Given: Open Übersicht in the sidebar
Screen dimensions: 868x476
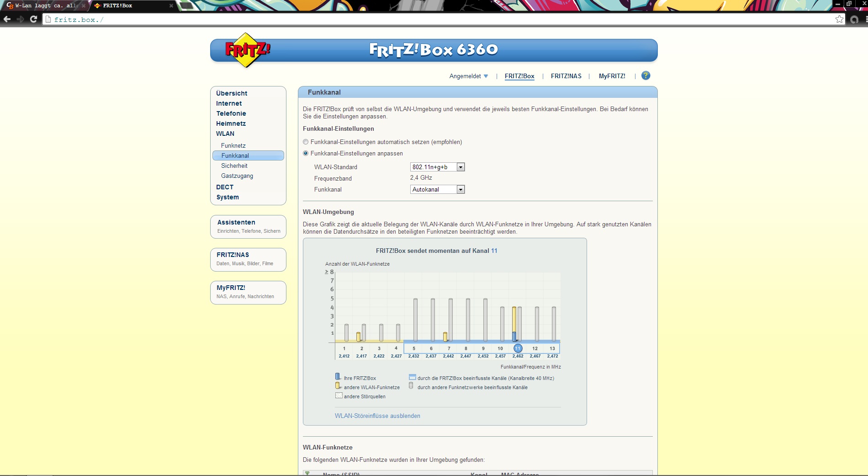Looking at the screenshot, I should (232, 93).
